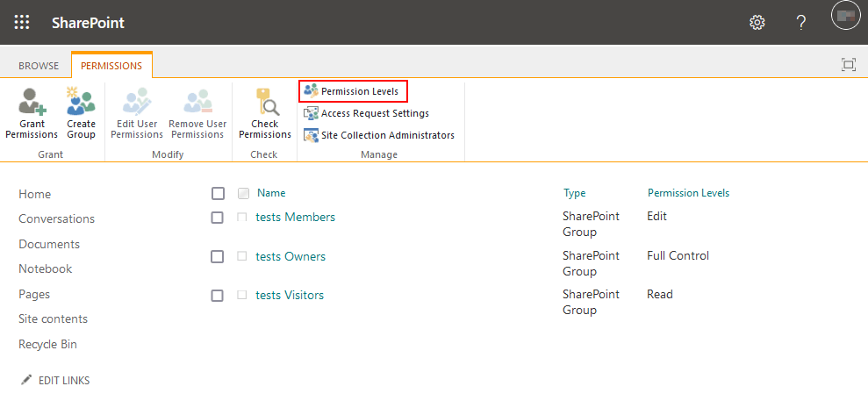Toggle focus on content icon
Screen dimensions: 868x415
848,65
